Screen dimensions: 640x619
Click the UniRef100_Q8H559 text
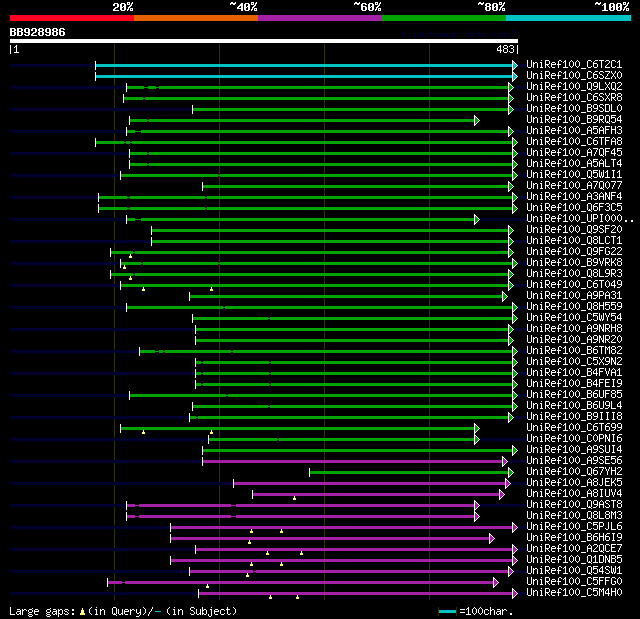click(574, 307)
